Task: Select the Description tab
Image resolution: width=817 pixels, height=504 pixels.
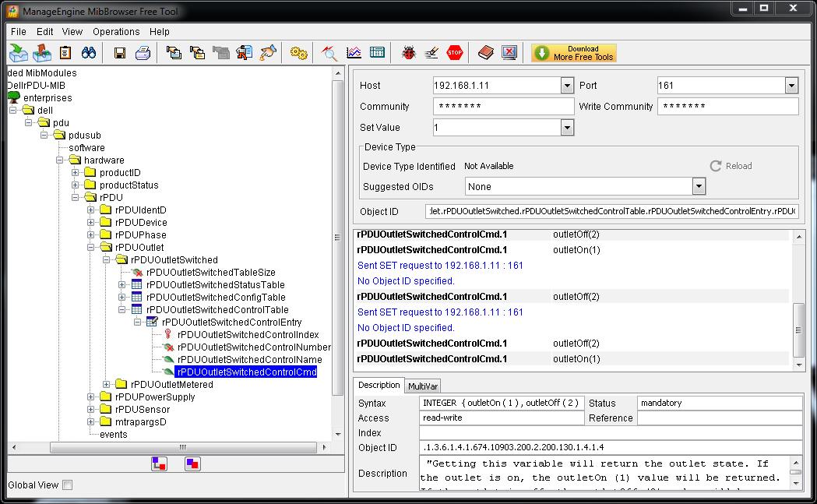Action: [379, 385]
